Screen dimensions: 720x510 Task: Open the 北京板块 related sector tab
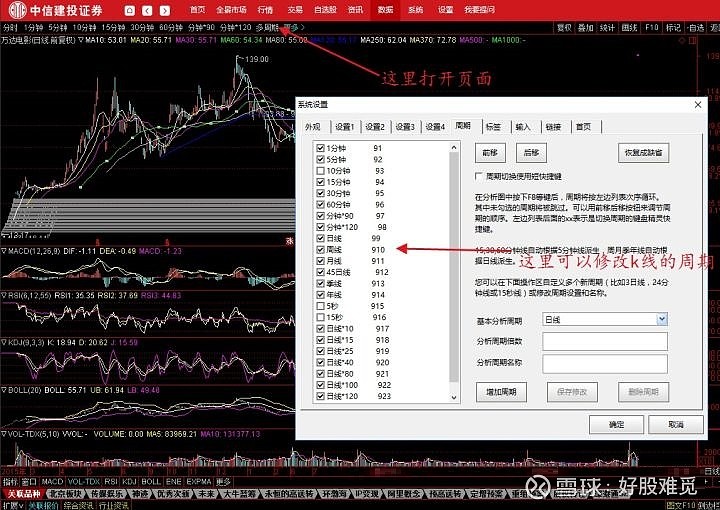66,494
